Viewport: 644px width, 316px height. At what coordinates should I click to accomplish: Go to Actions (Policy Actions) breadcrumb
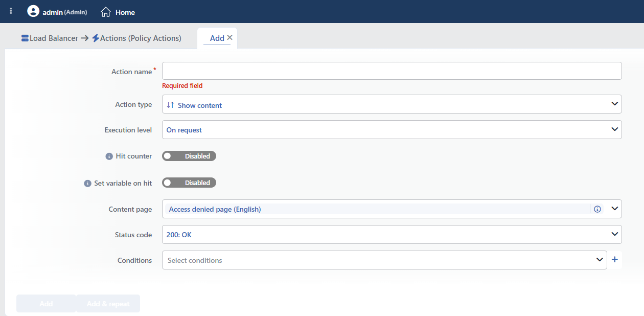[136, 38]
